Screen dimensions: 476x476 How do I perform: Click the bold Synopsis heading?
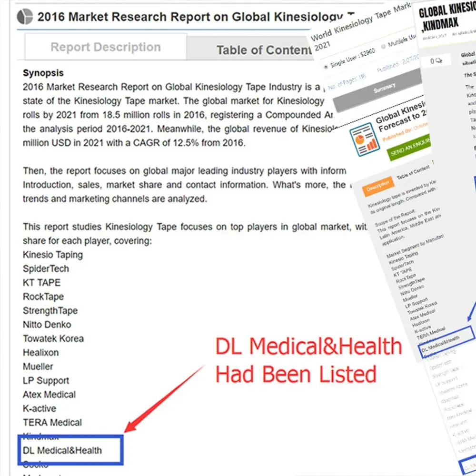tap(43, 73)
